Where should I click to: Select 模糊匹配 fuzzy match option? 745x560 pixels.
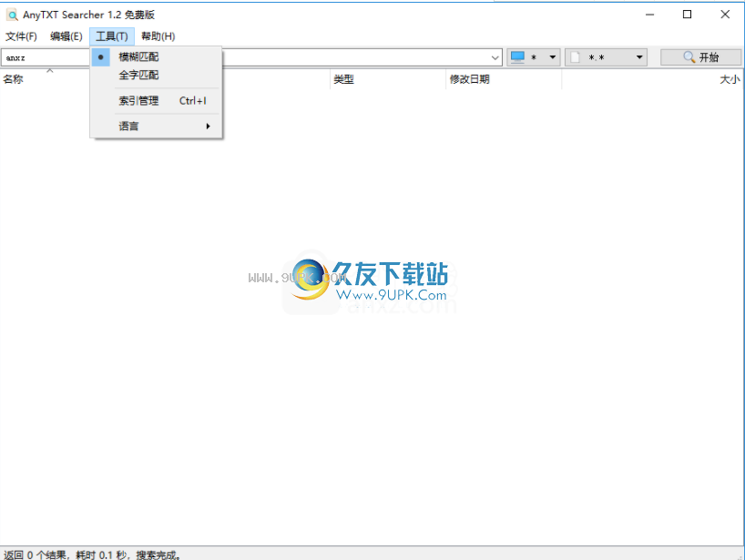pos(157,57)
